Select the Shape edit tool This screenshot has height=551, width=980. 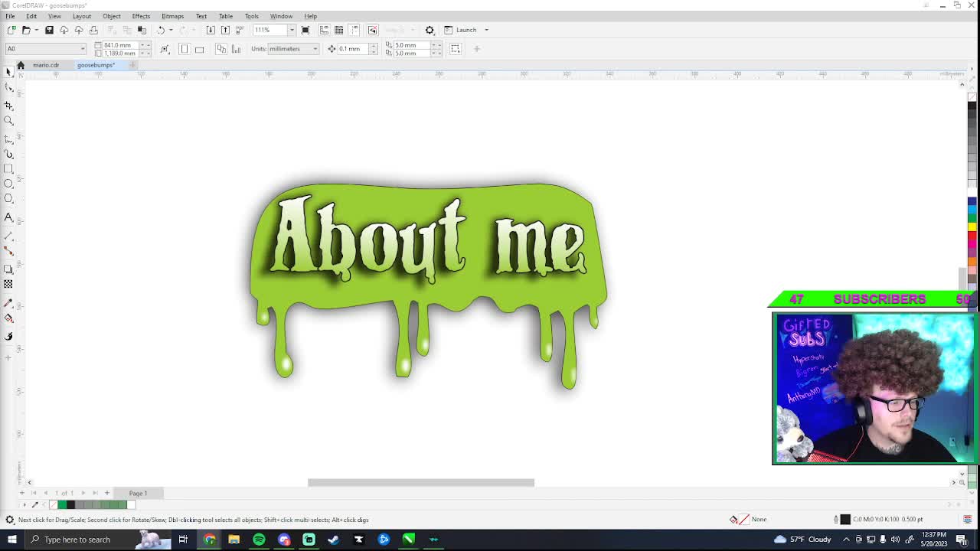point(8,87)
